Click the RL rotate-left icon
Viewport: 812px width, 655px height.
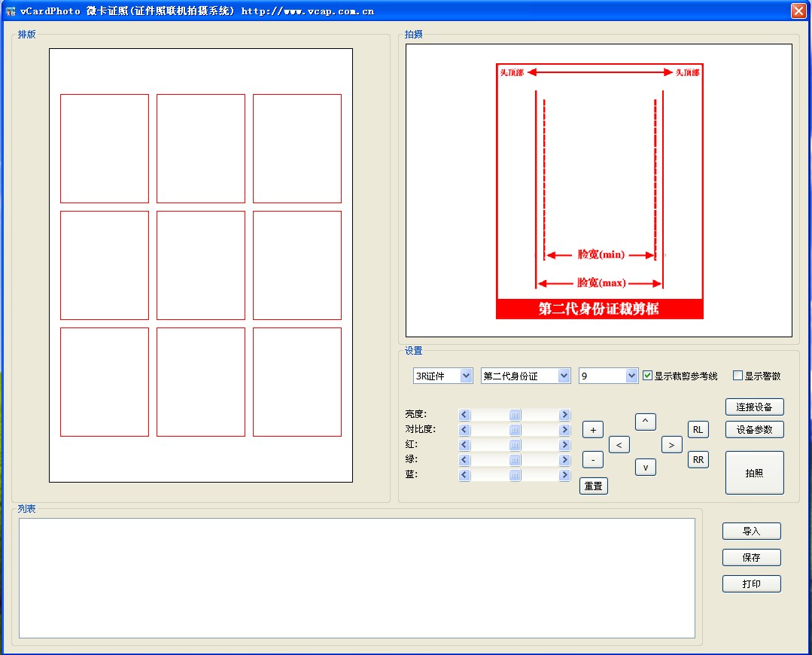(698, 429)
